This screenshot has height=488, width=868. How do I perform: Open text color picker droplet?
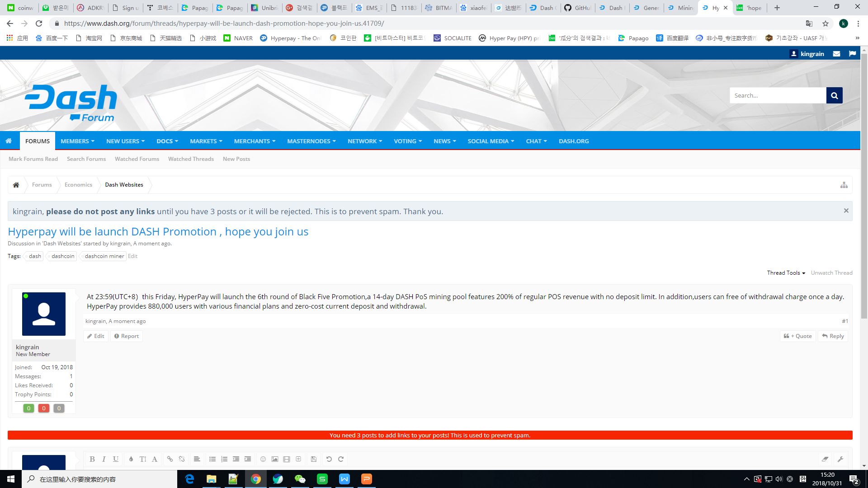pos(131,459)
